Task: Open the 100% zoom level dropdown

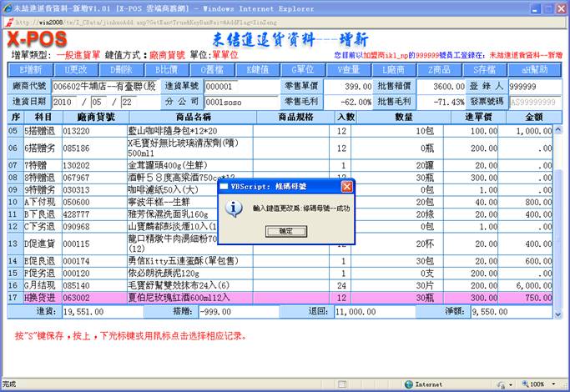Action: coord(537,384)
